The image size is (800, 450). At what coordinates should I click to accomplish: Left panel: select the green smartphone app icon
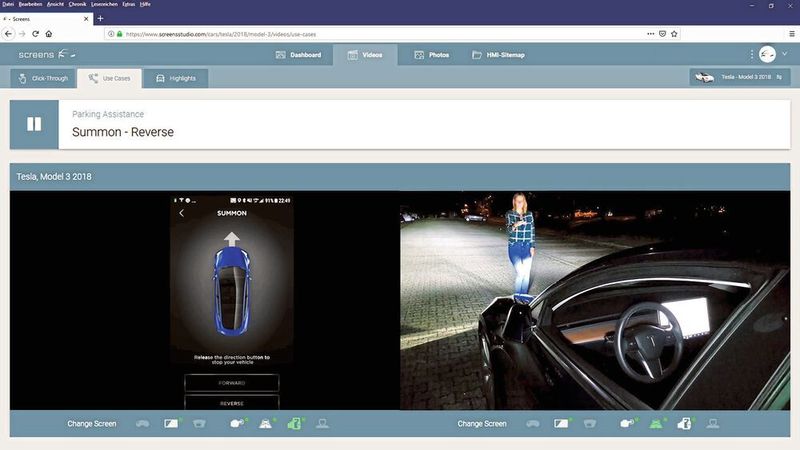(x=294, y=423)
